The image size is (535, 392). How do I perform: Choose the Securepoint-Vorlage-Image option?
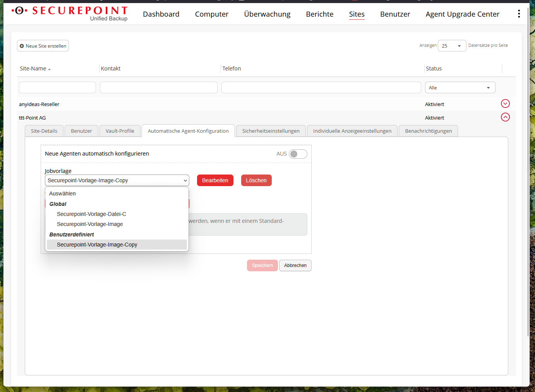click(90, 224)
